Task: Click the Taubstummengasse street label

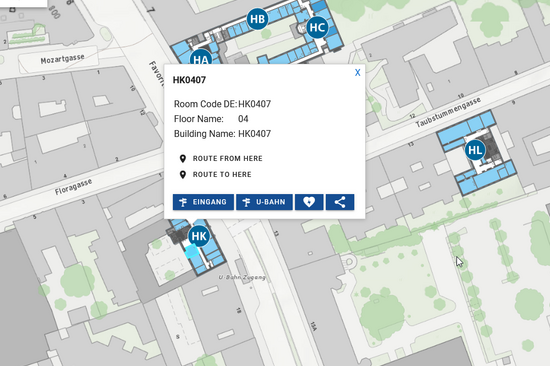Action: point(448,112)
